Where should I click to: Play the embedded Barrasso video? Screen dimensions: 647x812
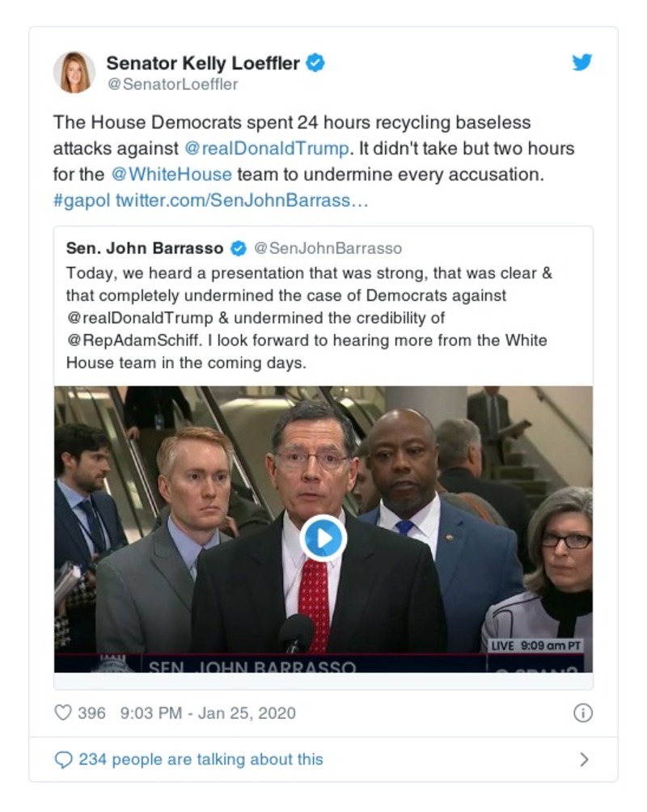[x=323, y=538]
